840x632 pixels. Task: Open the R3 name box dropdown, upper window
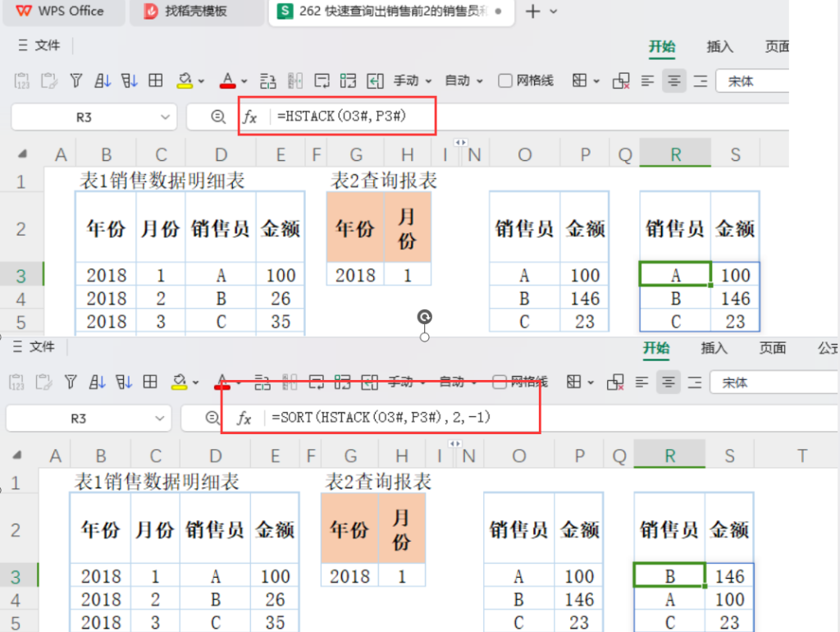pos(165,117)
